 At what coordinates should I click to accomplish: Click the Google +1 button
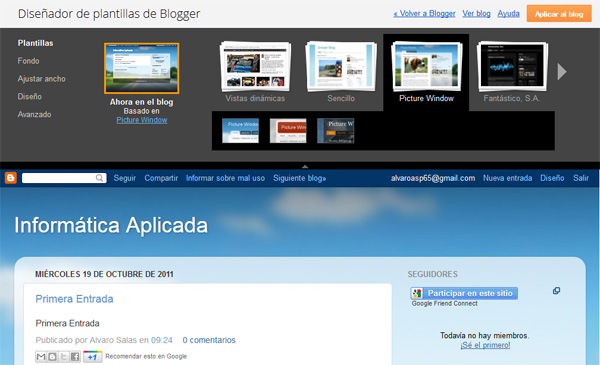(x=93, y=357)
